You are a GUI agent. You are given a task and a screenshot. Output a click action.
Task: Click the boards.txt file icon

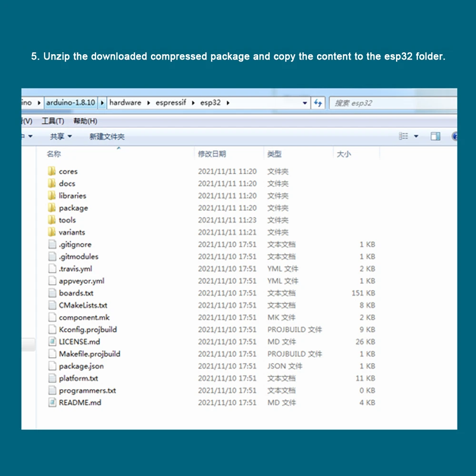[52, 293]
